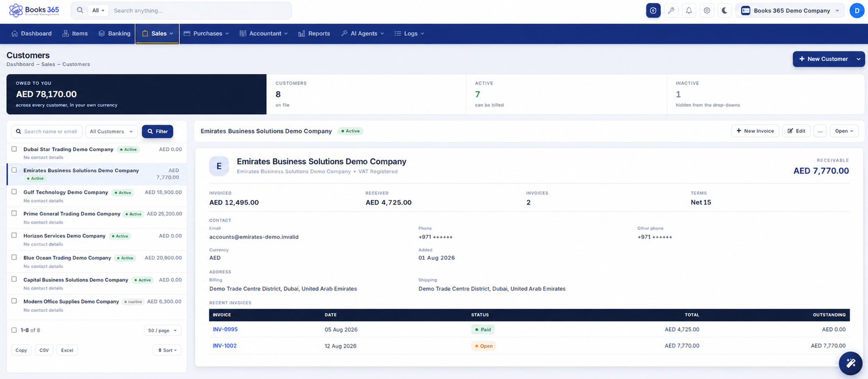Open the more options ellipsis button
This screenshot has height=379, width=868.
(x=820, y=131)
